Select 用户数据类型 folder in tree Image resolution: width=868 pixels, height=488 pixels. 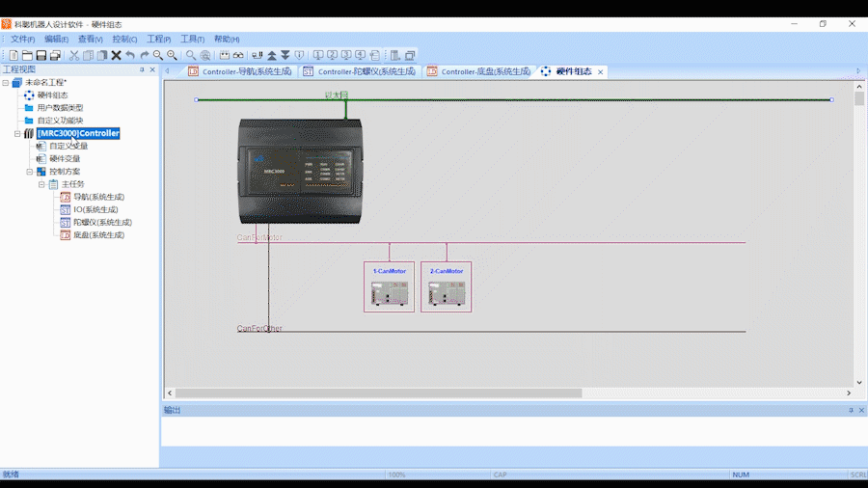click(60, 108)
